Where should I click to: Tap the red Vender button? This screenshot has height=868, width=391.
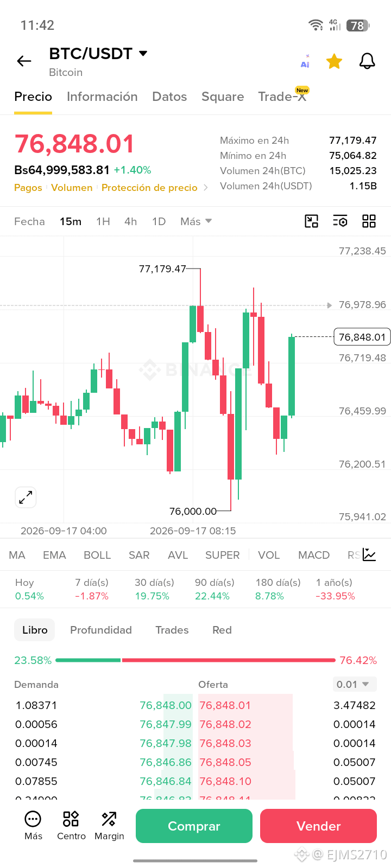point(318,826)
